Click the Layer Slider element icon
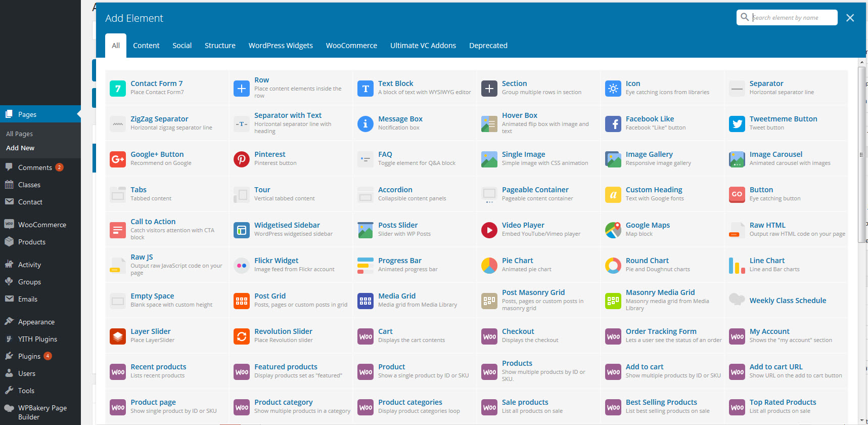 (118, 336)
